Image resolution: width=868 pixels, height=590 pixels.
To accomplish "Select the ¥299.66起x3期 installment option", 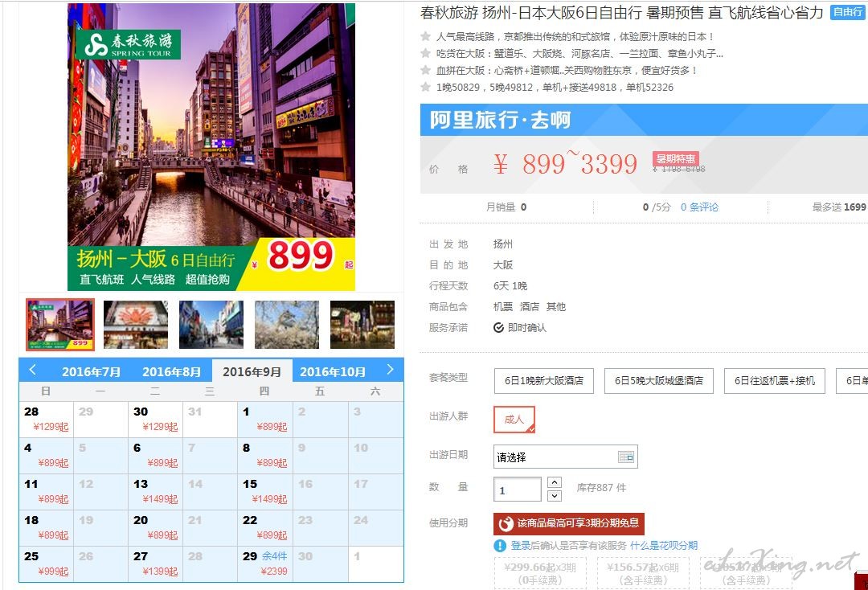I will [x=540, y=573].
